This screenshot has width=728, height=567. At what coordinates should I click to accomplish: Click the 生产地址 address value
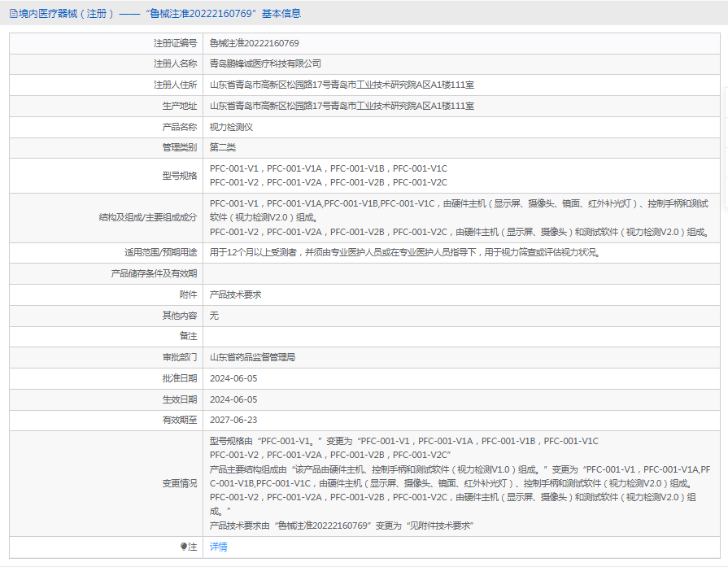click(x=342, y=106)
